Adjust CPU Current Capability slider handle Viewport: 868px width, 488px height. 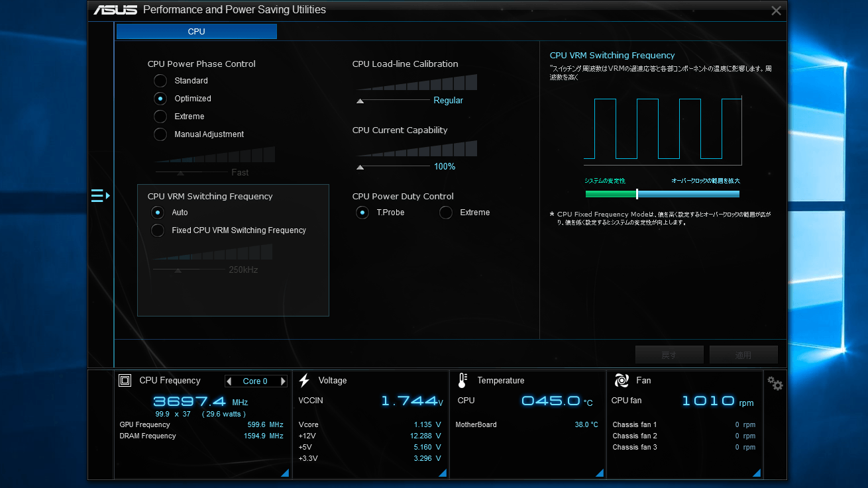pyautogui.click(x=360, y=168)
